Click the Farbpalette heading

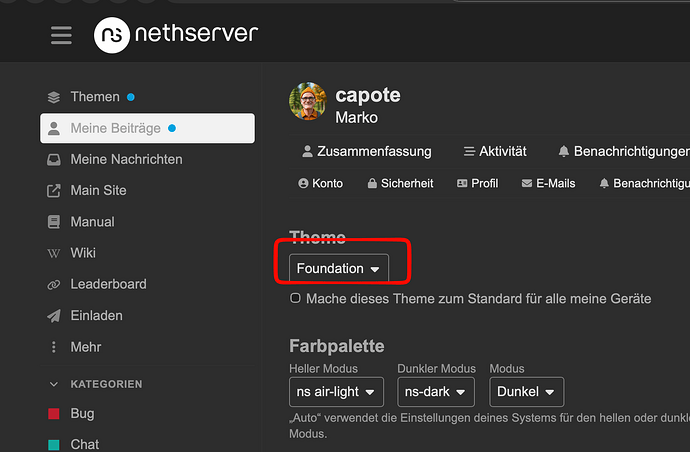coord(337,346)
